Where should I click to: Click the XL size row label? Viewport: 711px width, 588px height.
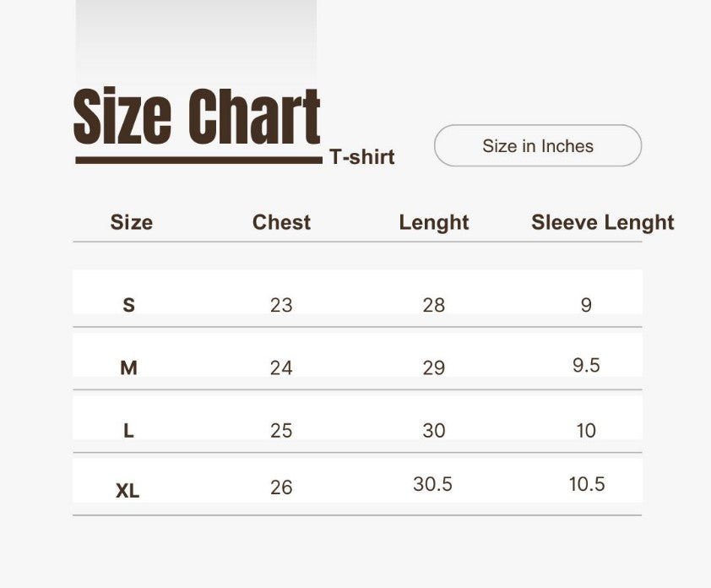coord(128,491)
